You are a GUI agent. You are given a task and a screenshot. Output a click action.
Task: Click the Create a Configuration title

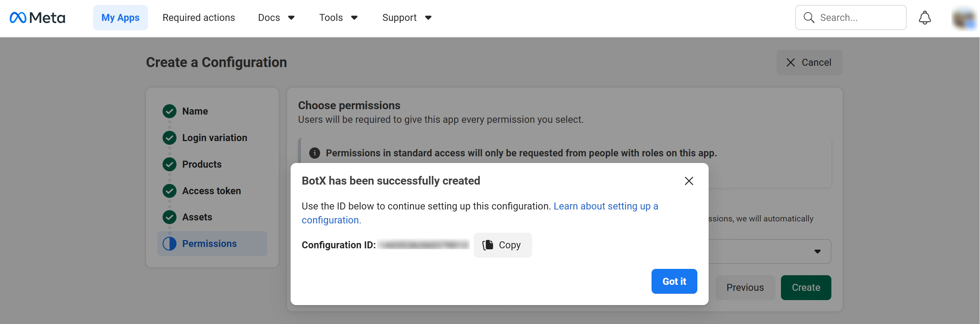click(x=216, y=62)
